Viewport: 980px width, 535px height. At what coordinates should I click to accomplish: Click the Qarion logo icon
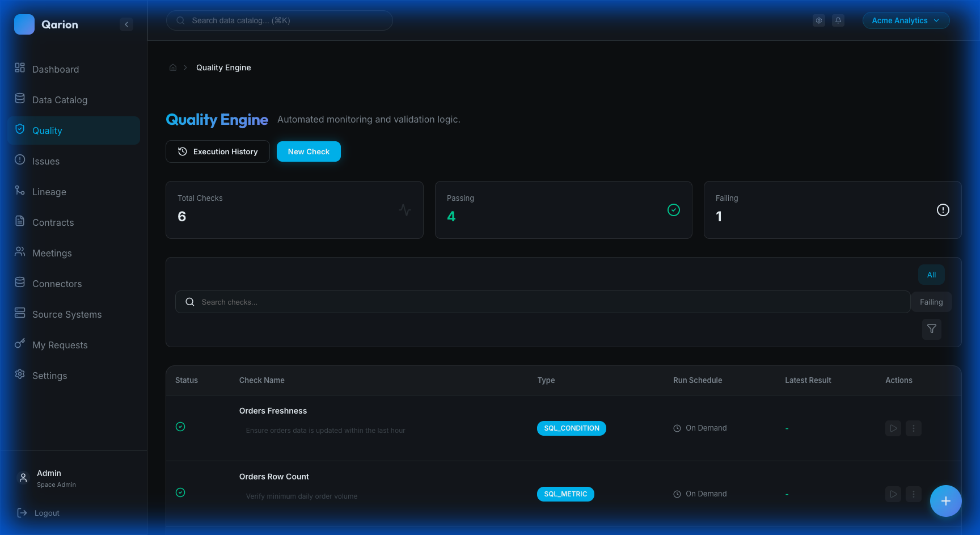click(x=24, y=24)
